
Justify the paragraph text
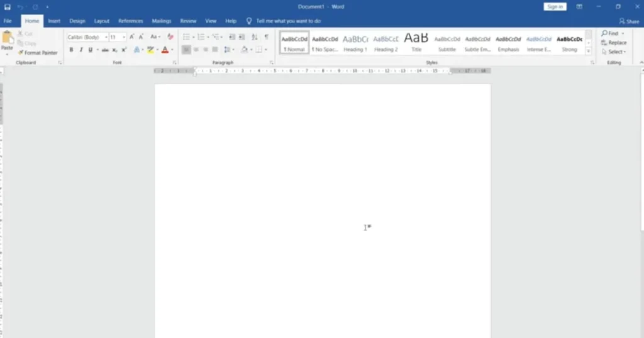tap(215, 50)
